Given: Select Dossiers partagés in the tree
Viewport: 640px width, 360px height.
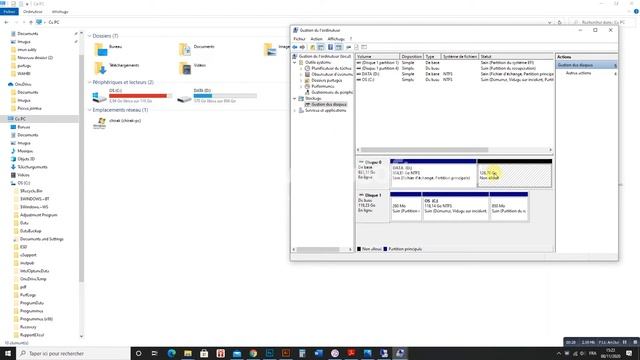Looking at the screenshot, I should (327, 80).
